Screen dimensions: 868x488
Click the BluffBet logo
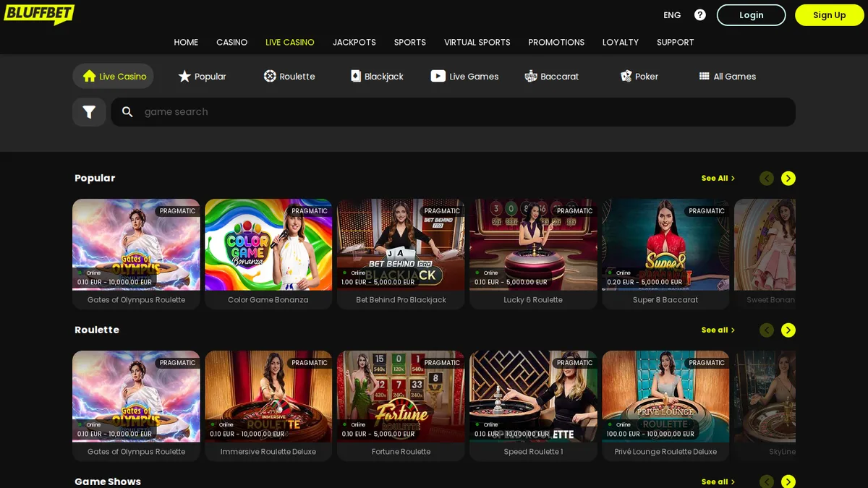pyautogui.click(x=39, y=14)
